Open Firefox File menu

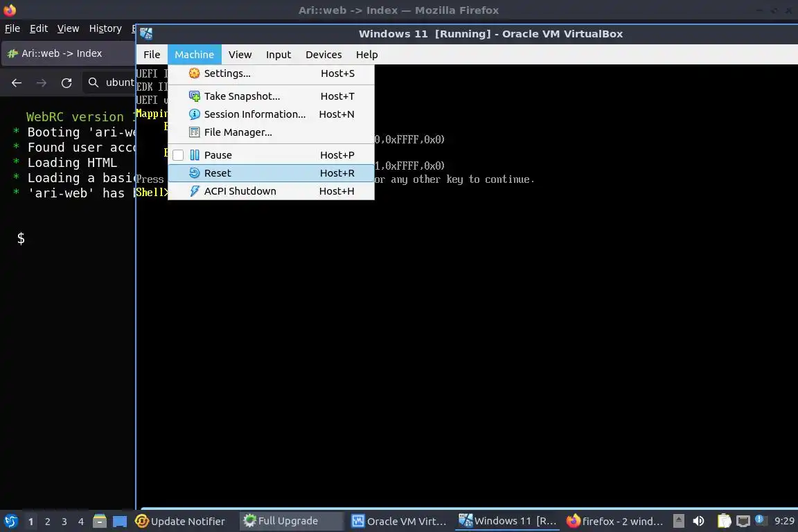[x=12, y=28]
